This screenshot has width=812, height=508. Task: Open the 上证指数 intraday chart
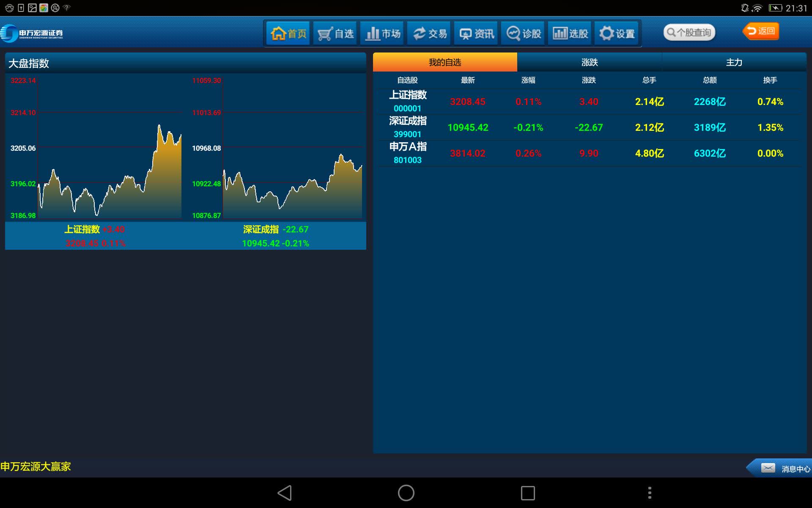tap(109, 148)
